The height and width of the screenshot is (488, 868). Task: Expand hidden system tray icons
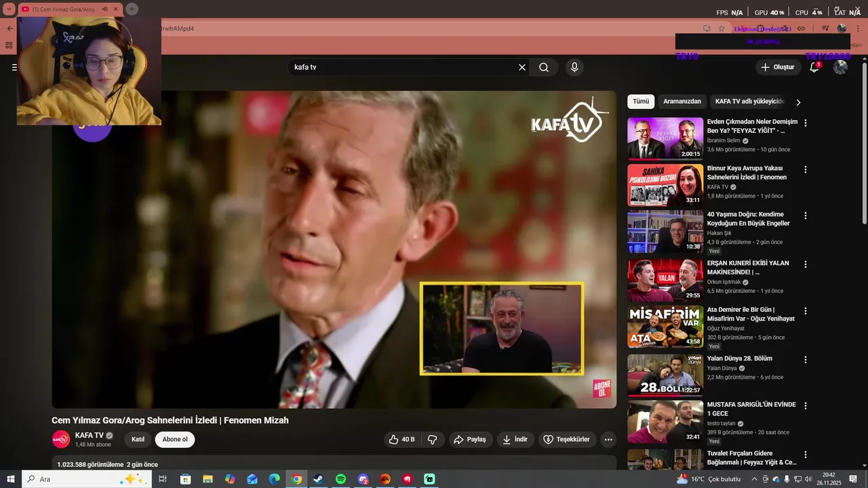(x=754, y=479)
